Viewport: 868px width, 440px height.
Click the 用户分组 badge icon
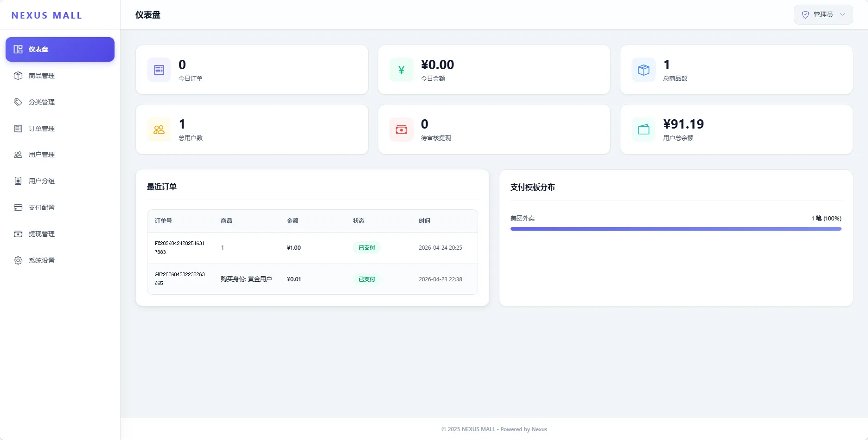pos(18,181)
